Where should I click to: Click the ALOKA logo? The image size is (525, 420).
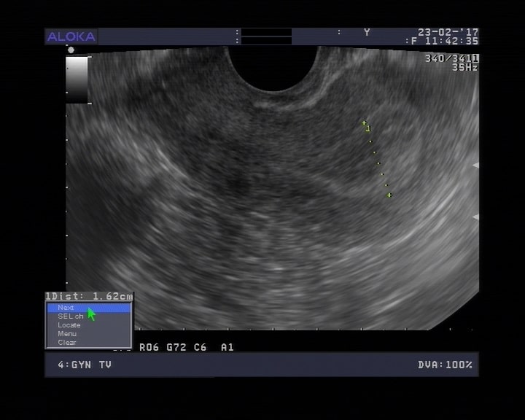tap(71, 36)
